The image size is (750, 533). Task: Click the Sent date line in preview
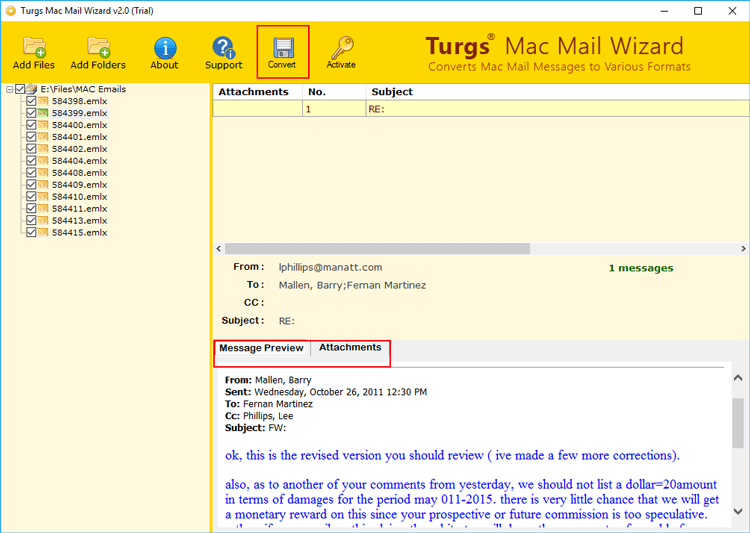point(326,392)
